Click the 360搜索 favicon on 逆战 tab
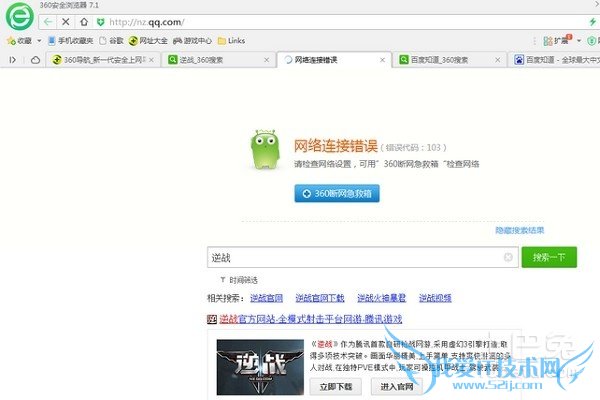The width and height of the screenshot is (600, 400). [173, 59]
